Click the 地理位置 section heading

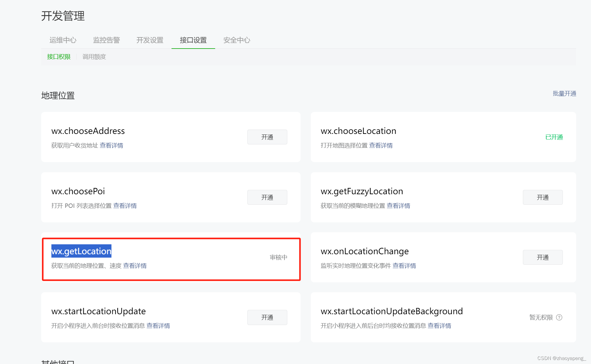click(x=58, y=95)
